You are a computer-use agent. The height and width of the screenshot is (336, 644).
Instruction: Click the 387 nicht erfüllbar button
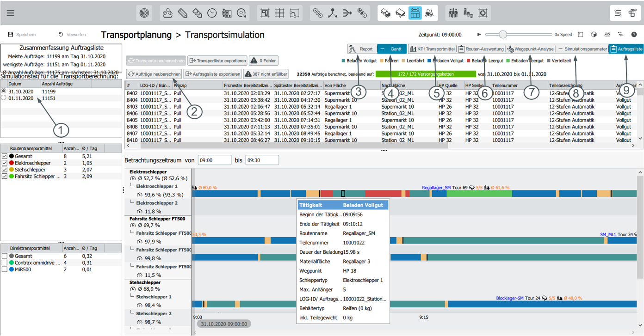(x=266, y=74)
